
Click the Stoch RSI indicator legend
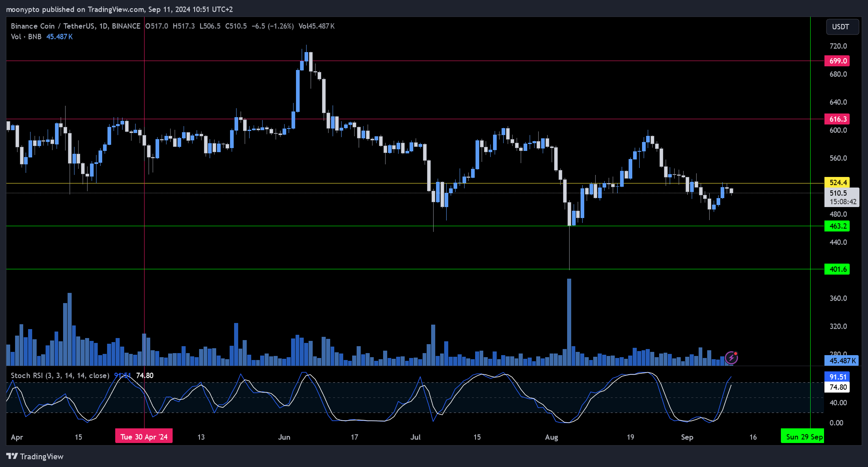coord(60,375)
